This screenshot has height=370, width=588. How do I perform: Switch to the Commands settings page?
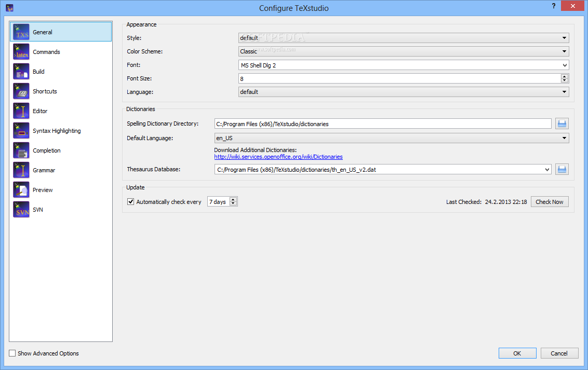(46, 52)
